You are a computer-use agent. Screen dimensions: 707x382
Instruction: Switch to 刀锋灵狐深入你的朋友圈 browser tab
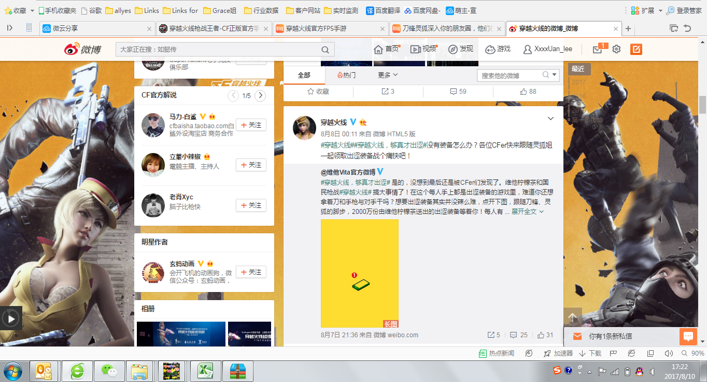tap(446, 28)
